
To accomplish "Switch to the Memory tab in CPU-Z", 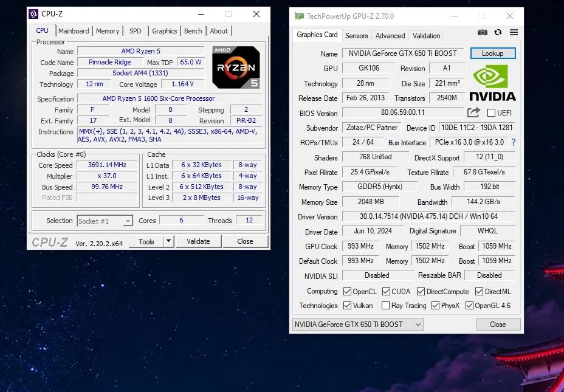I will [108, 31].
